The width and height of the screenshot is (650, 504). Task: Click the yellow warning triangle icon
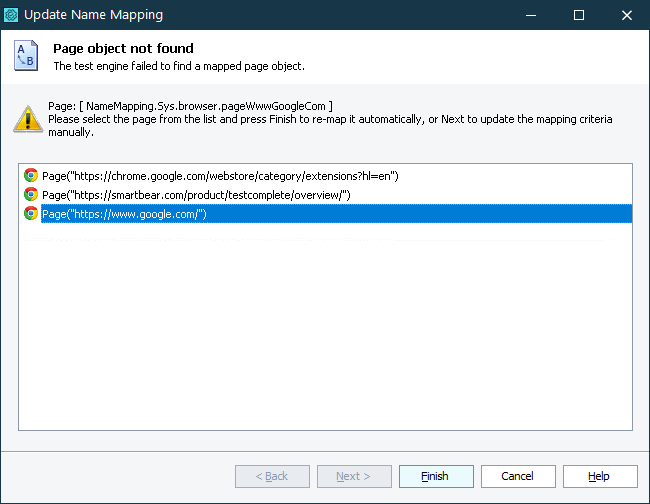coord(26,118)
